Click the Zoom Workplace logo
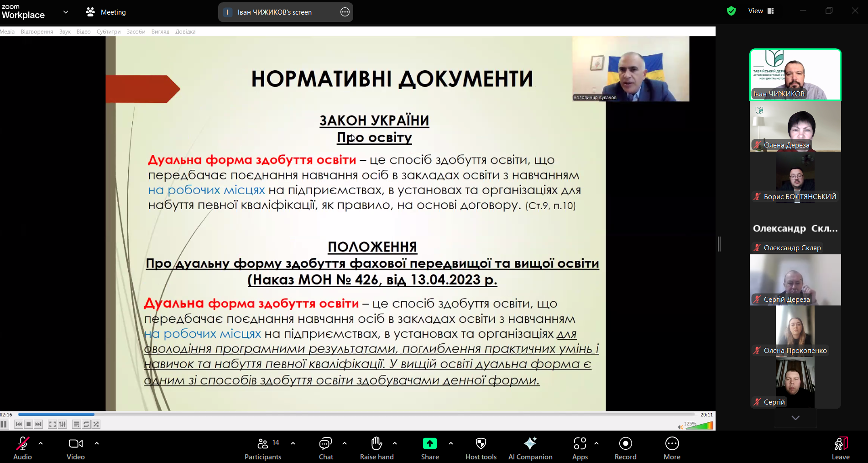Image resolution: width=868 pixels, height=463 pixels. 23,12
